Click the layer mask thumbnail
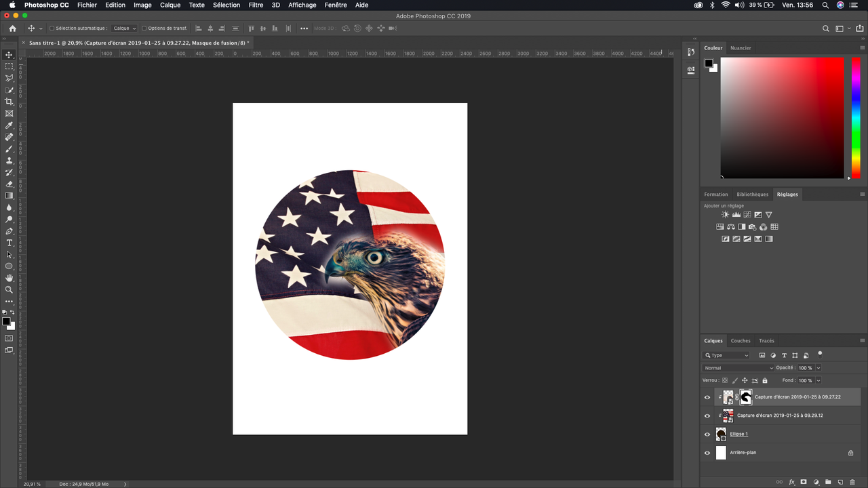 coord(746,397)
